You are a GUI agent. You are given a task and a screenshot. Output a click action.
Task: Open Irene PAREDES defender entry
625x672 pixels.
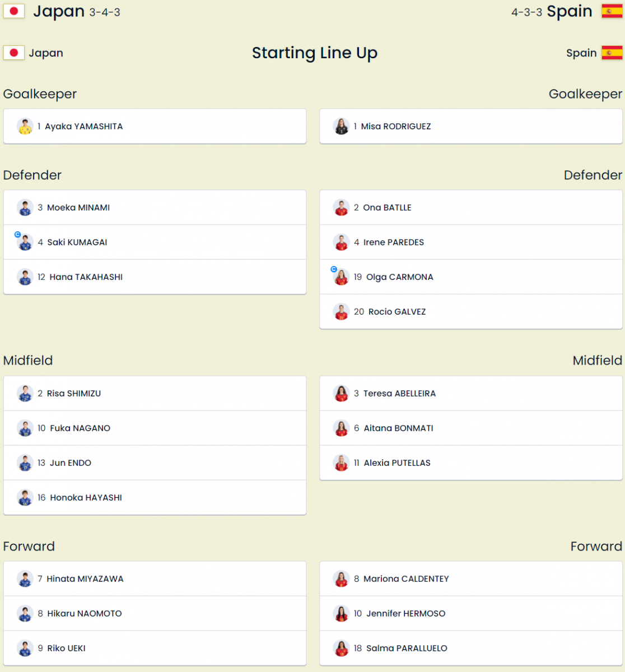471,242
